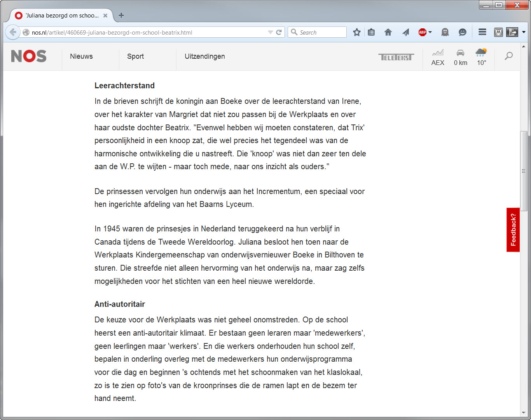Screen dimensions: 531x420
Task: Click the Anti-autoritair heading
Action: point(120,304)
